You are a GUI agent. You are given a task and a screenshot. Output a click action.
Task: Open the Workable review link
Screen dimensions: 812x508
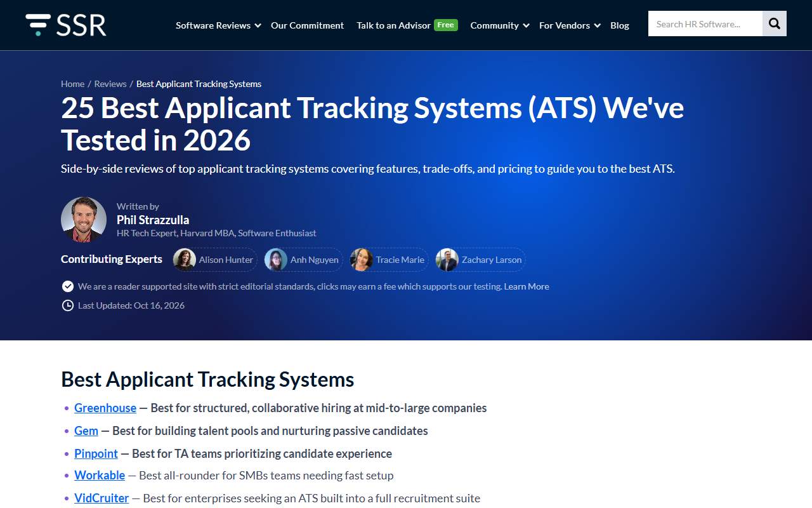pyautogui.click(x=100, y=475)
